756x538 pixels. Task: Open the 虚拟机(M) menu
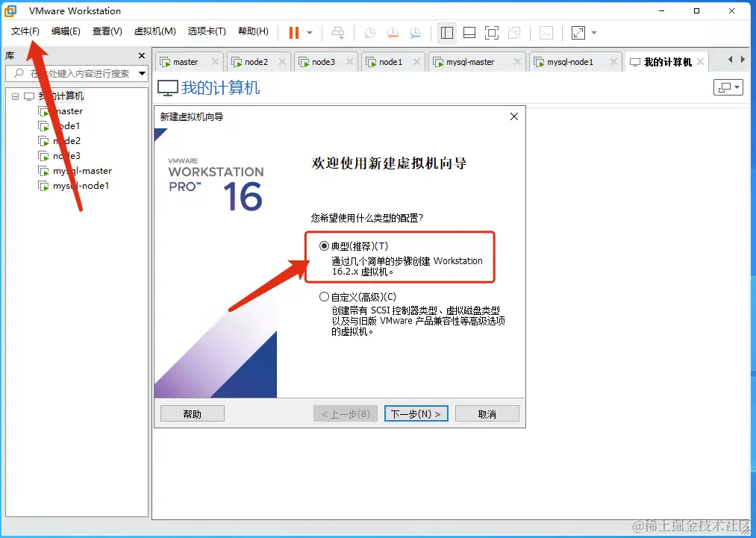(154, 31)
